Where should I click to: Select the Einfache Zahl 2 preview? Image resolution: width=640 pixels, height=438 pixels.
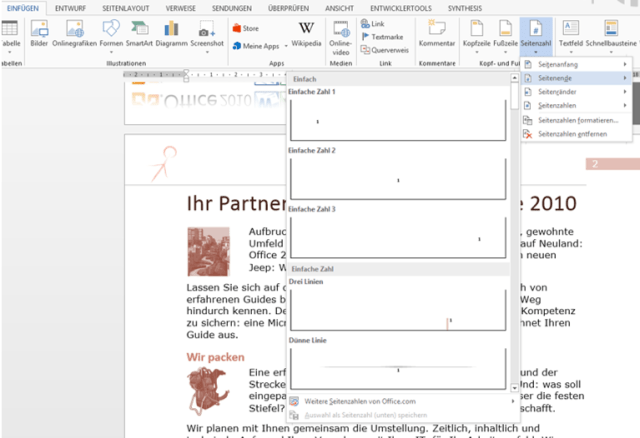click(398, 177)
